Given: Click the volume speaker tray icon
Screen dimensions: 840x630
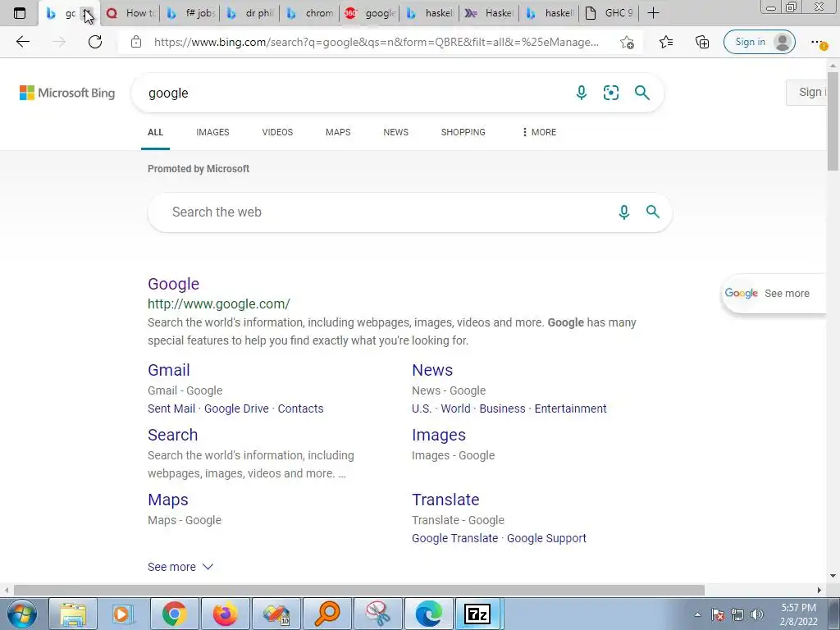Looking at the screenshot, I should tap(756, 614).
